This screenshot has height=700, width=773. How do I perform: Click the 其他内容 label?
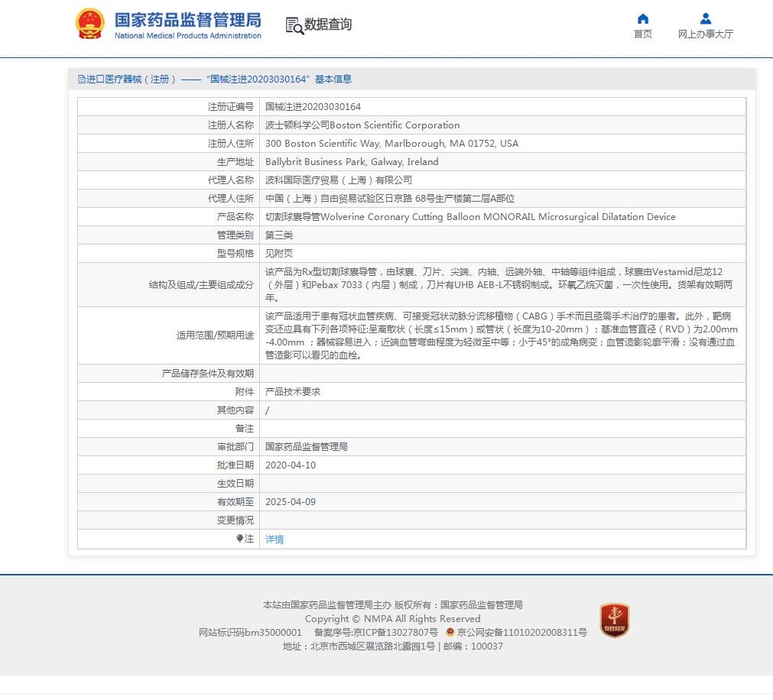click(x=235, y=410)
